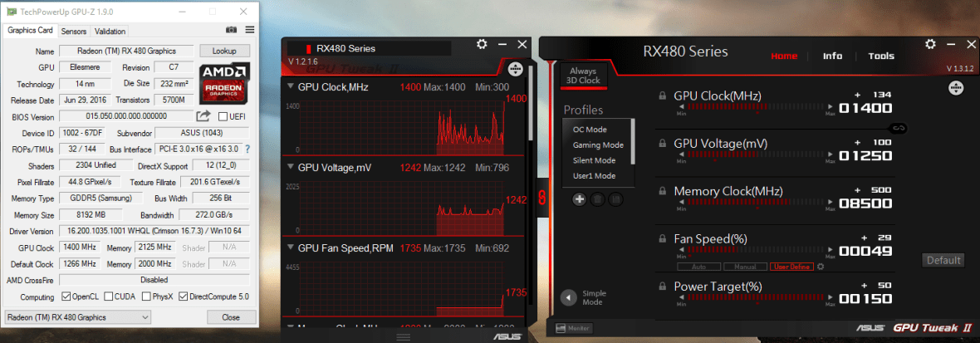This screenshot has width=980, height=343.
Task: Open the Info tab in GPU Tweak
Action: pyautogui.click(x=832, y=56)
